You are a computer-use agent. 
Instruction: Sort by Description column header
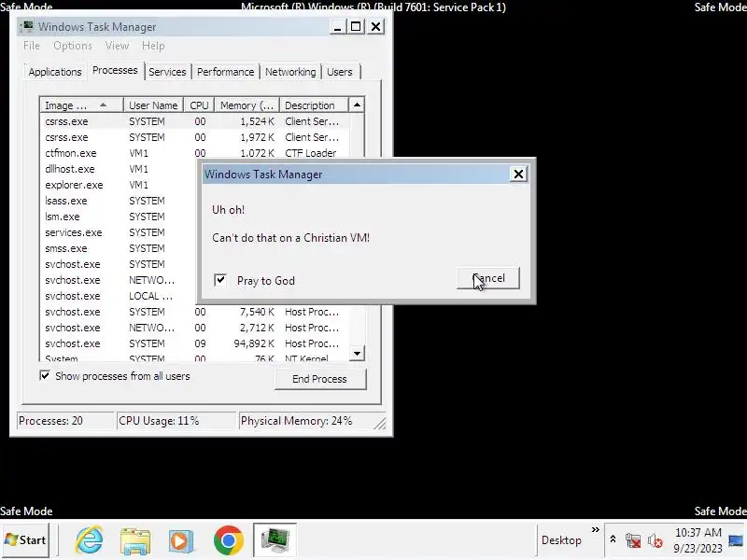(314, 105)
